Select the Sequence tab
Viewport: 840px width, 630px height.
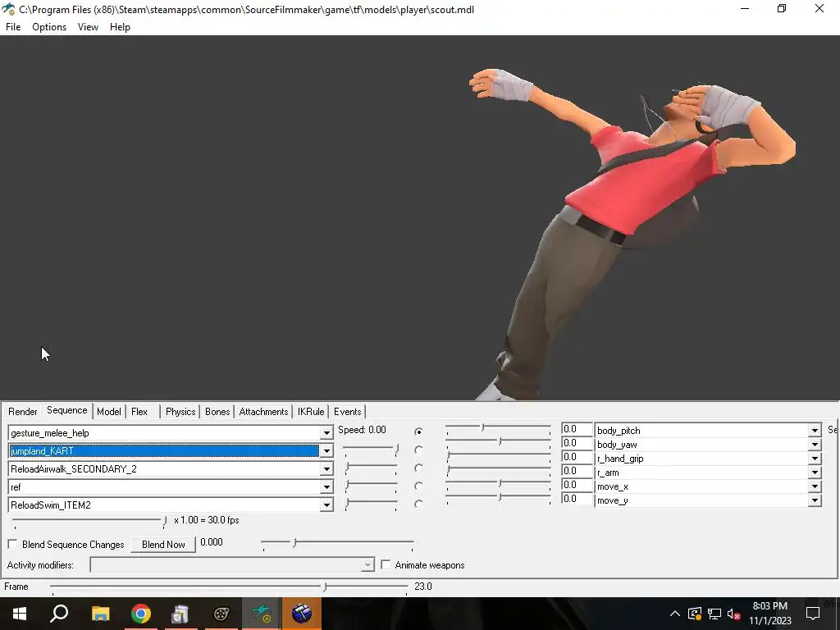[x=67, y=410]
